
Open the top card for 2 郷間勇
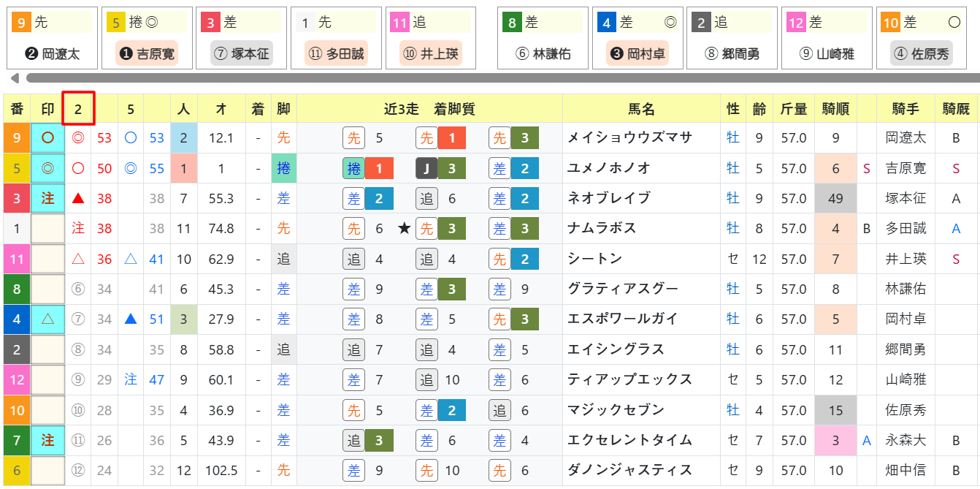[x=732, y=38]
